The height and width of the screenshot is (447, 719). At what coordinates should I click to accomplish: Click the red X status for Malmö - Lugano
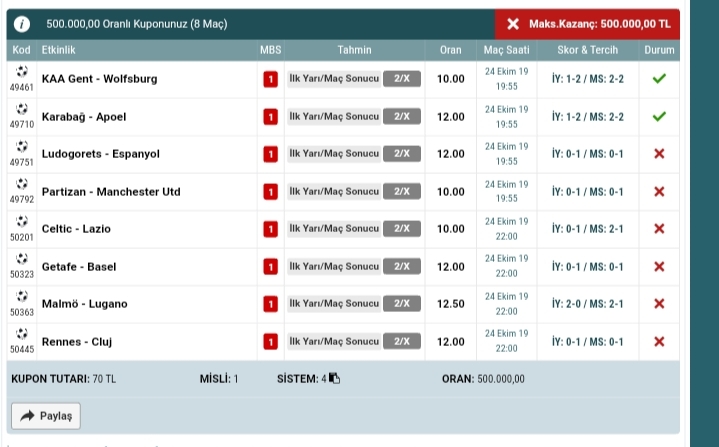pos(659,304)
